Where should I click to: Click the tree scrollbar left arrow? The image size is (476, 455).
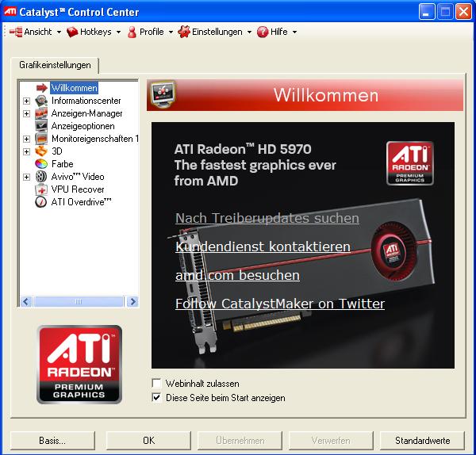[26, 301]
